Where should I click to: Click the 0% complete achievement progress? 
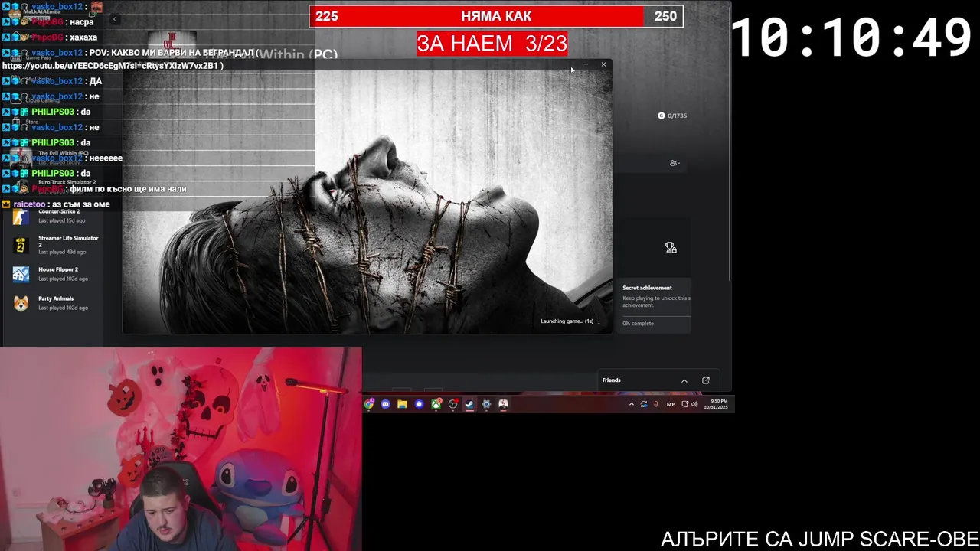point(638,324)
